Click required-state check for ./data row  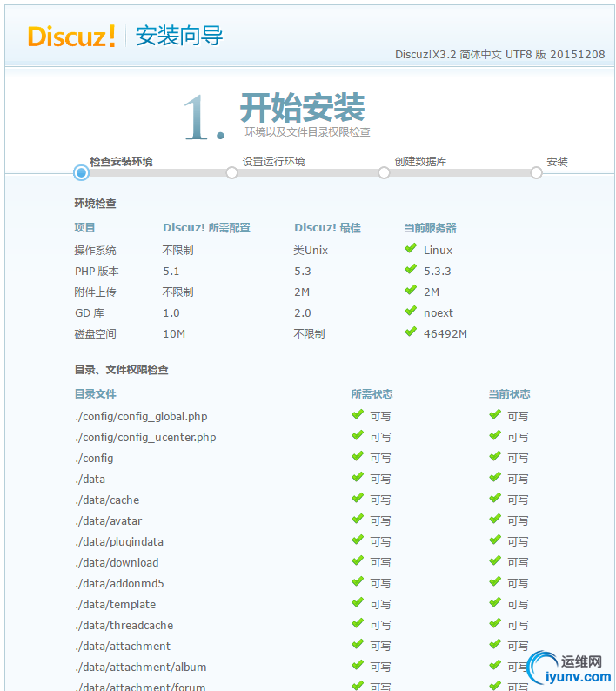tap(358, 477)
